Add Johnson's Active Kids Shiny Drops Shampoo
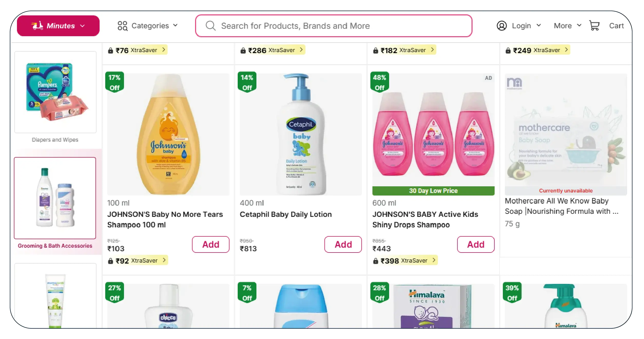 pyautogui.click(x=476, y=244)
